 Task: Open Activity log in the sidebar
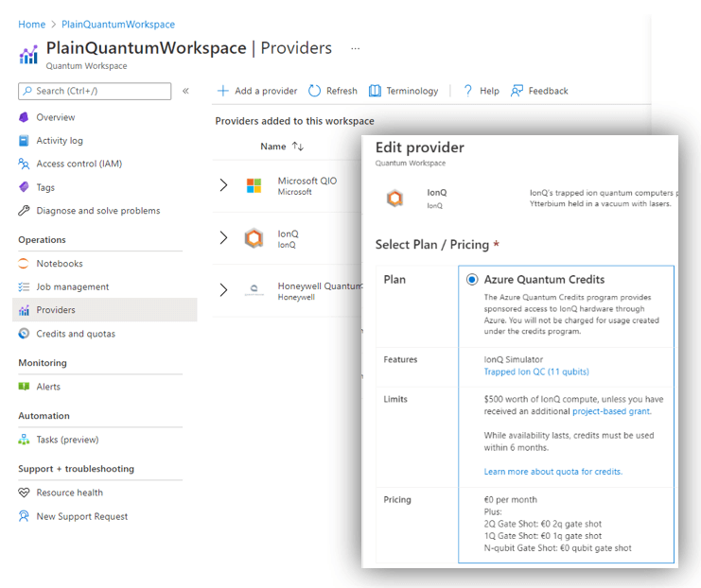[60, 140]
